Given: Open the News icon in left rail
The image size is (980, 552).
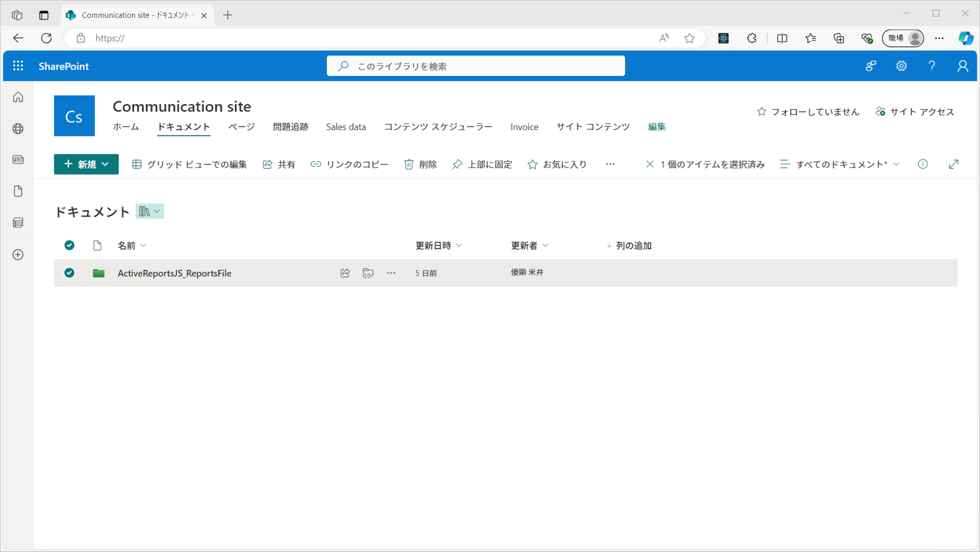Looking at the screenshot, I should coord(18,160).
